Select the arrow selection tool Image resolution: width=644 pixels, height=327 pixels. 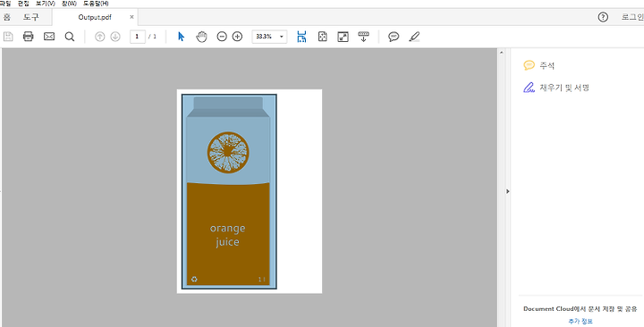181,37
